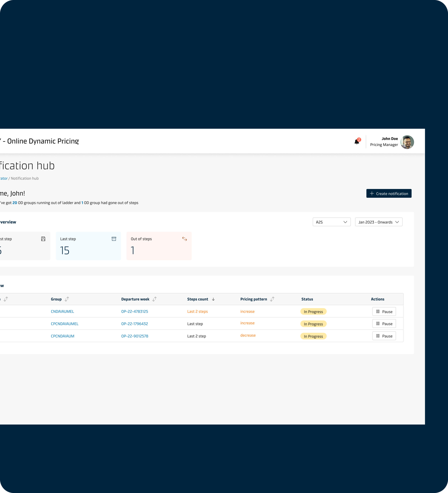Click the save icon on the leftmost step card
448x493 pixels.
tap(43, 239)
